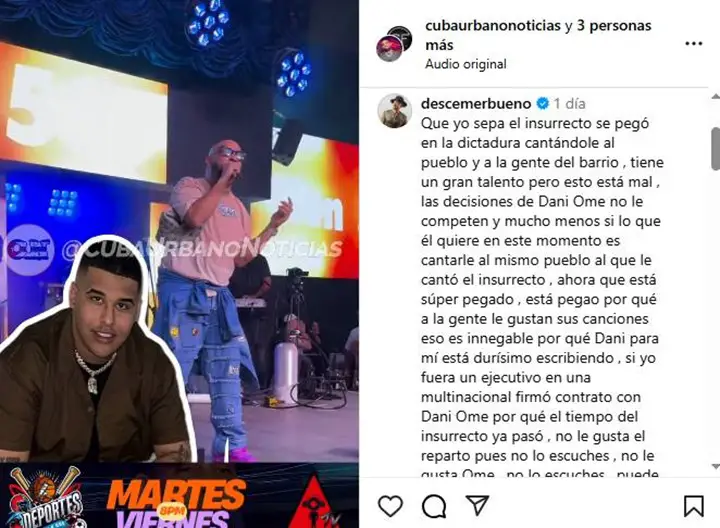Click the Deportes logo in the banner

click(45, 497)
